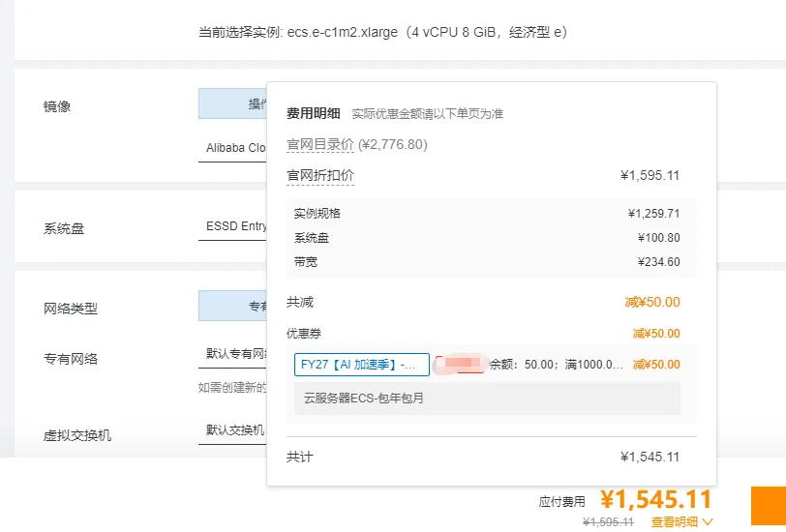Click the 余额 50.00 coupon balance text
The height and width of the screenshot is (532, 786).
[x=556, y=365]
